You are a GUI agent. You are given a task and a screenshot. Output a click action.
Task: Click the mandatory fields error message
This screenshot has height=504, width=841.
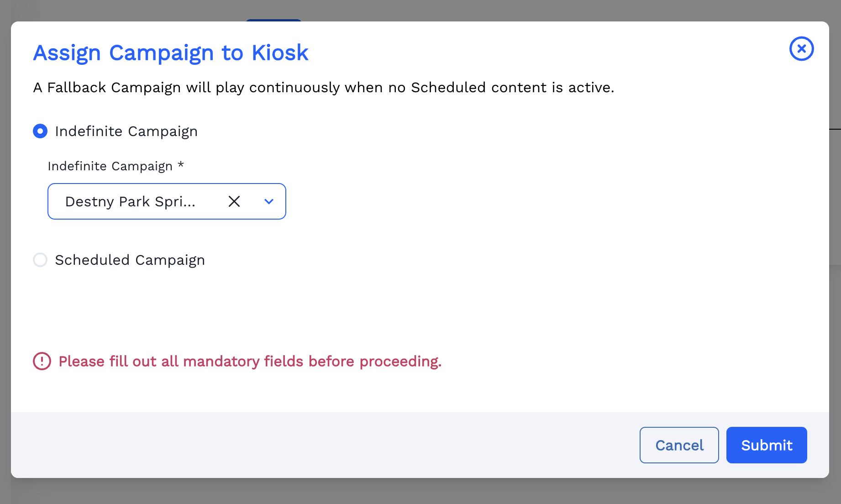click(250, 362)
